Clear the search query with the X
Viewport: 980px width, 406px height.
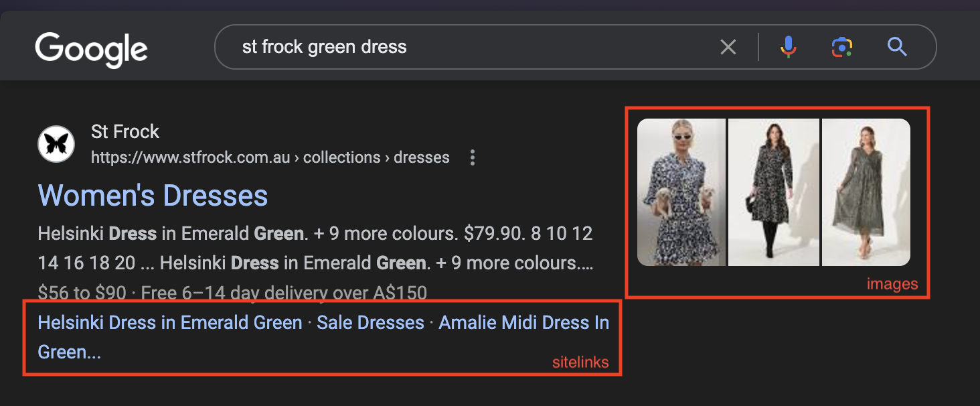(728, 47)
